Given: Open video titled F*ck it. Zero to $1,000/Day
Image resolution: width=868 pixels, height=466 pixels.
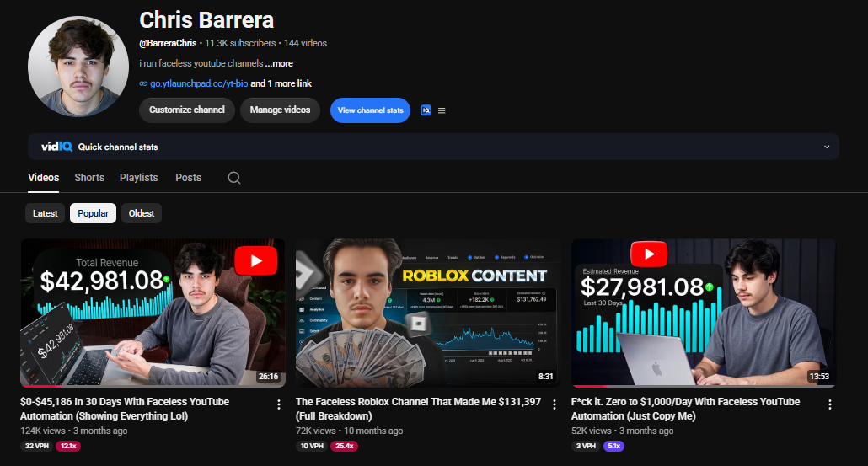Looking at the screenshot, I should (685, 409).
